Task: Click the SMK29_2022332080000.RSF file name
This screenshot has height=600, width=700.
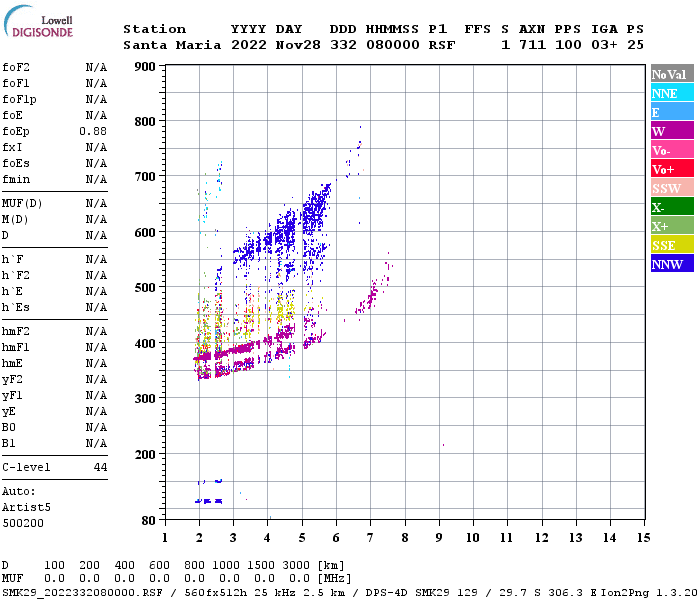Action: [83, 593]
